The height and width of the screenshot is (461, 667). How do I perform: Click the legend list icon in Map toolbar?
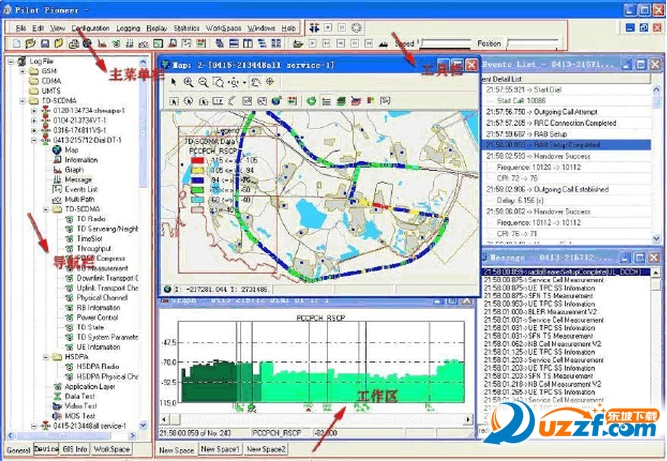pos(326,101)
